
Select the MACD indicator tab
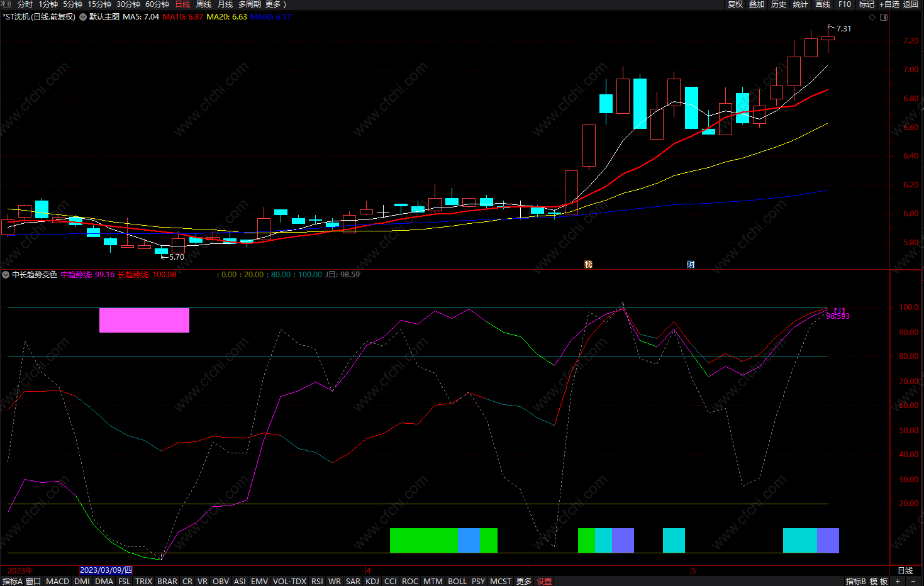coord(57,581)
